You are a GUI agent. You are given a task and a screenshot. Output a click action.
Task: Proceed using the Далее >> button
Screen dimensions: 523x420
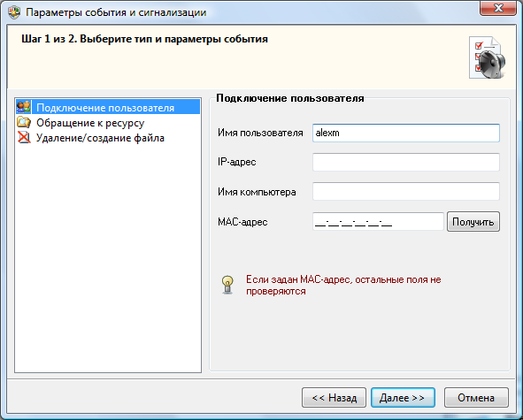(403, 397)
